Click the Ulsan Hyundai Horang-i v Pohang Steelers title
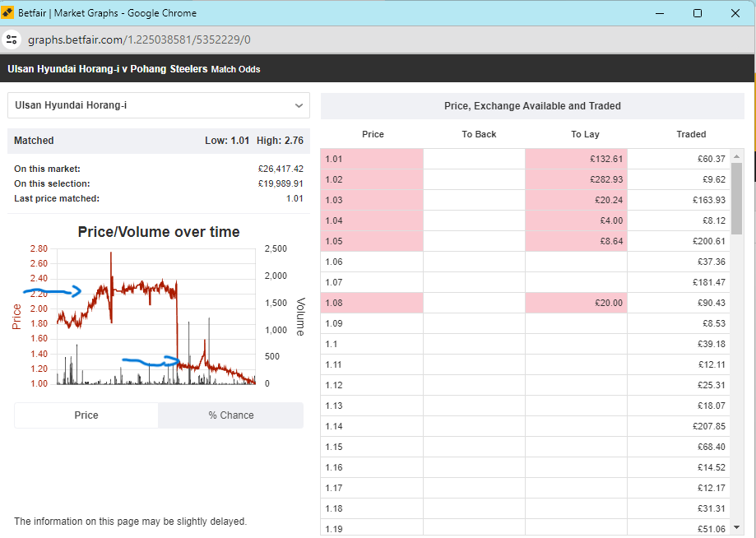756x538 pixels. (x=108, y=69)
